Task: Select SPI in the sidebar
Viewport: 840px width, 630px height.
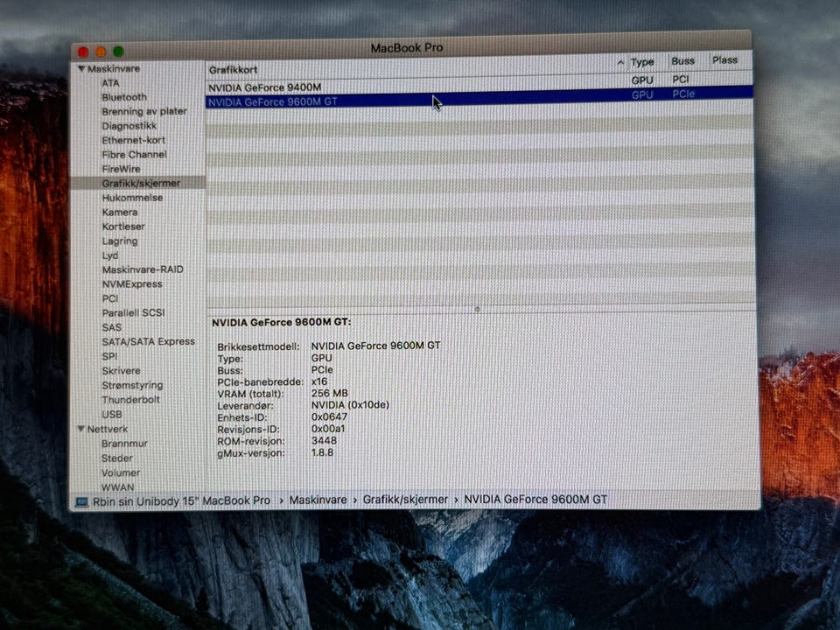Action: point(109,356)
